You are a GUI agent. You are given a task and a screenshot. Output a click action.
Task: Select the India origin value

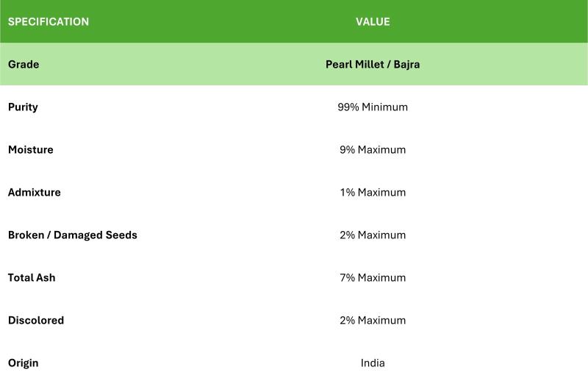coord(373,363)
